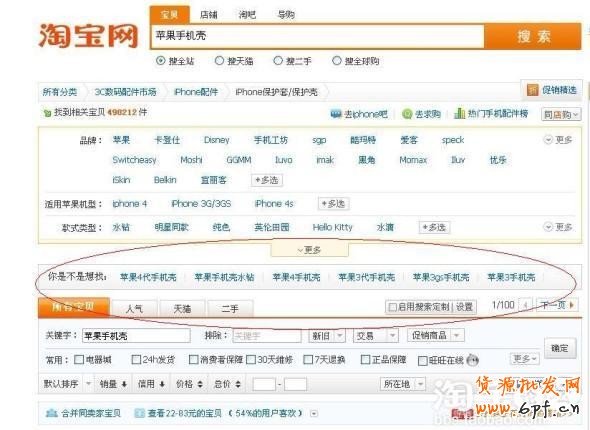590x430 pixels.
Task: Sort by 总价 arrows
Action: coord(238,384)
